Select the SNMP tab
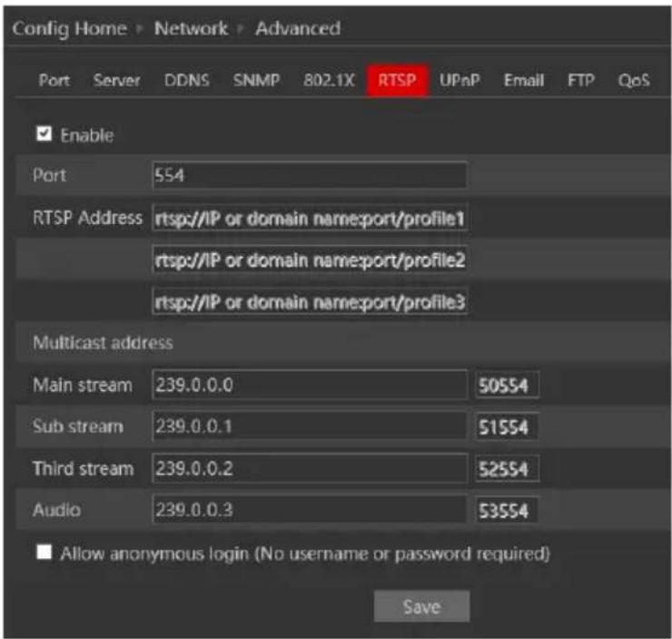 point(256,80)
